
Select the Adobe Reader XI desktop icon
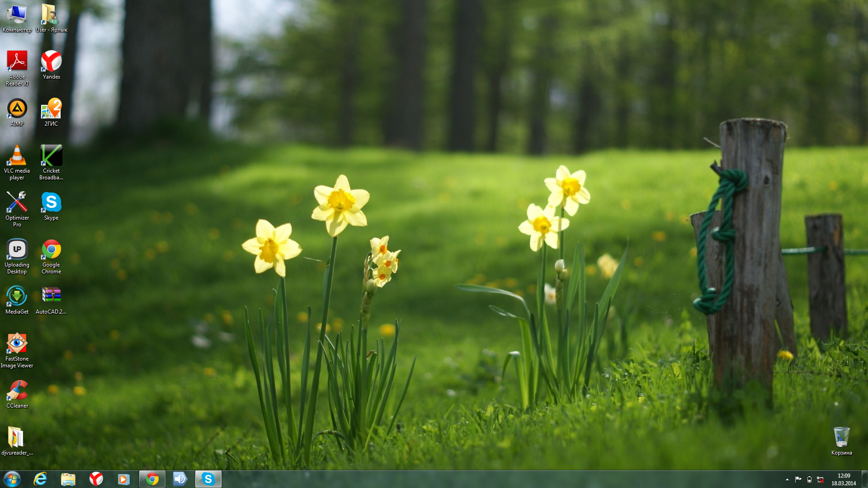pos(17,68)
